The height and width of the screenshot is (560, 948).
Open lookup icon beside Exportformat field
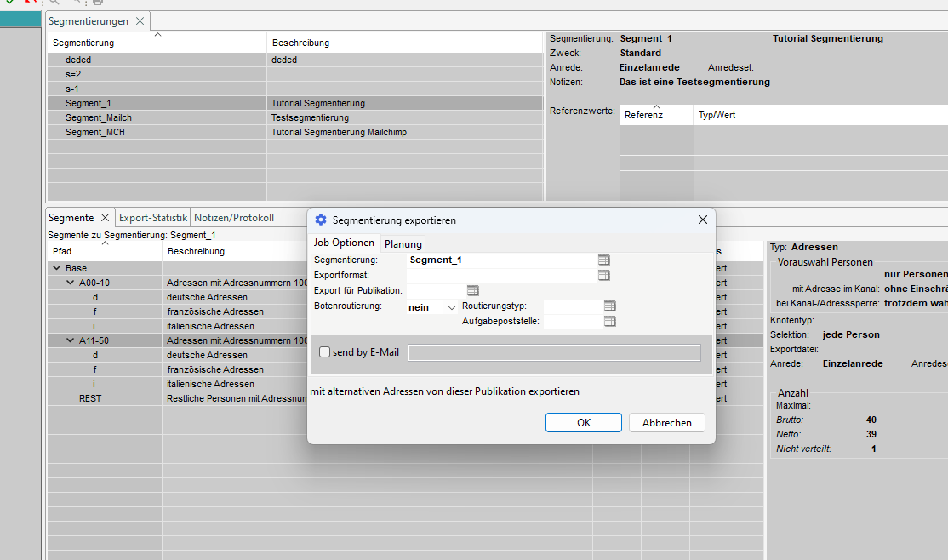tap(604, 276)
